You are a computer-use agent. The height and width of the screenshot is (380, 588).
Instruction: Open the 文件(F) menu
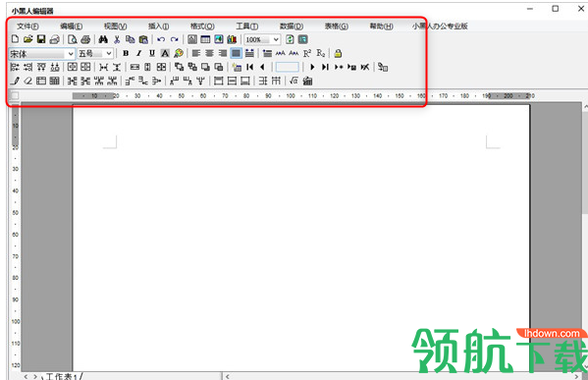[27, 27]
